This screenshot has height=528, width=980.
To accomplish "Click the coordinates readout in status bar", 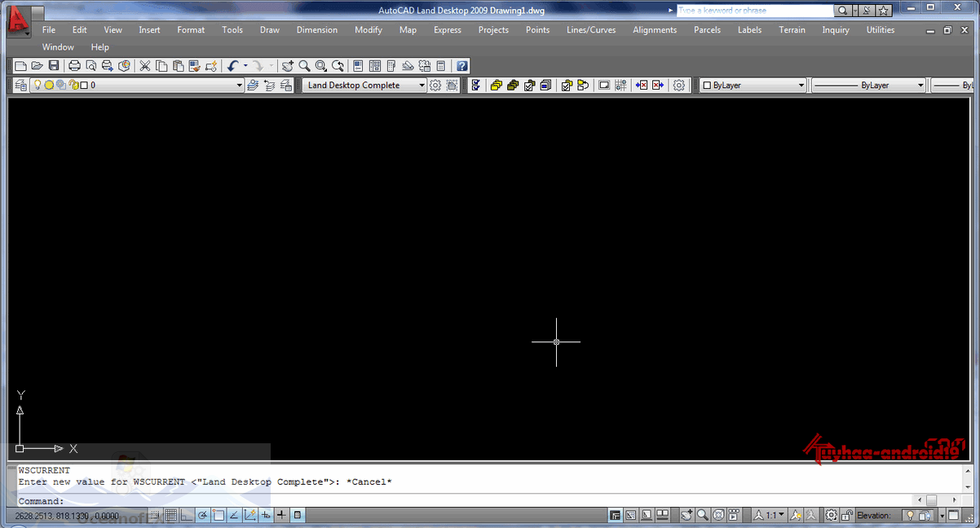I will point(67,516).
